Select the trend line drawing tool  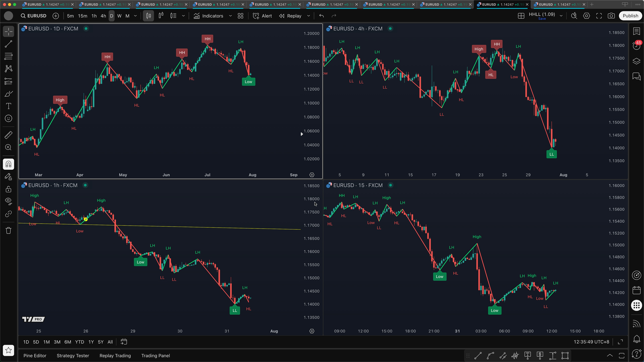(x=9, y=44)
